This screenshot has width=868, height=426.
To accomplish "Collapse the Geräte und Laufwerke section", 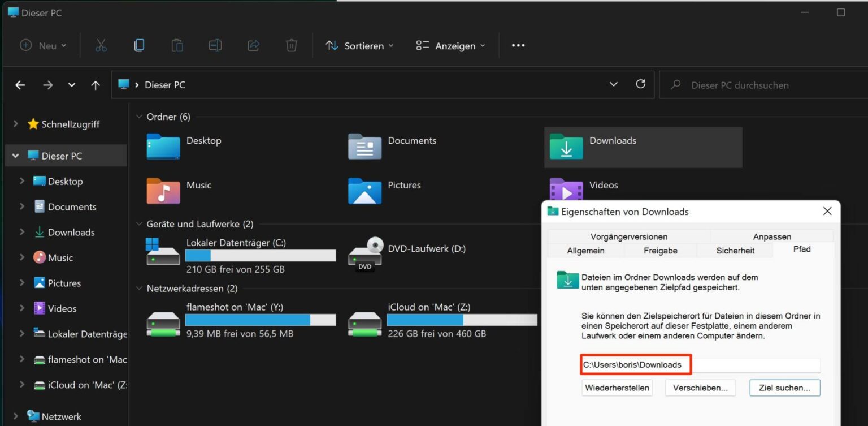I will pos(139,223).
